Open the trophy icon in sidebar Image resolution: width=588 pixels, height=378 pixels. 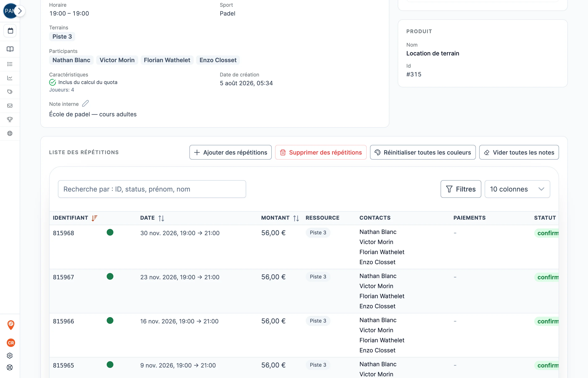(x=10, y=119)
